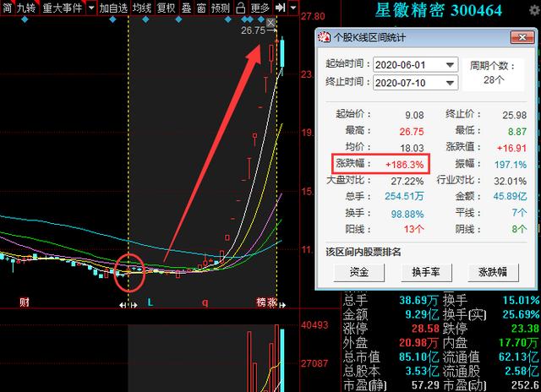
Task: Click the 涨停 price 28.58
Action: point(425,329)
